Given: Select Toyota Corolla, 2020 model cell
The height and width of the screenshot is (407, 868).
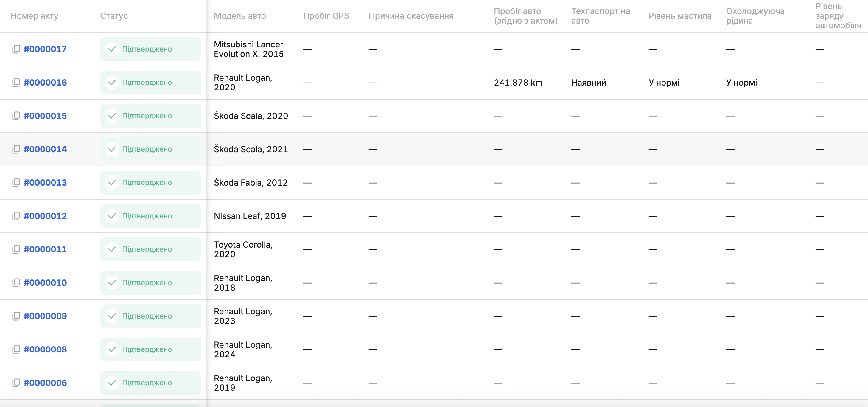Looking at the screenshot, I should point(243,249).
